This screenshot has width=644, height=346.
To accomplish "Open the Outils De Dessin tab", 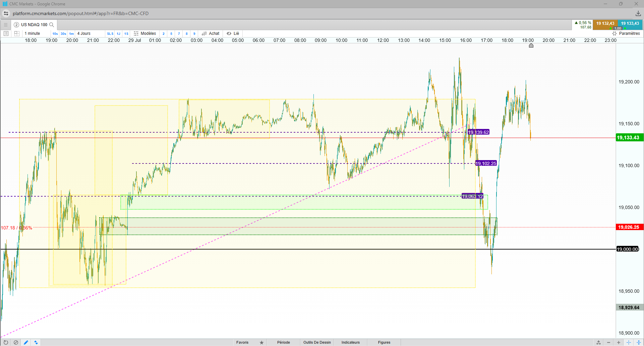I will [x=317, y=342].
